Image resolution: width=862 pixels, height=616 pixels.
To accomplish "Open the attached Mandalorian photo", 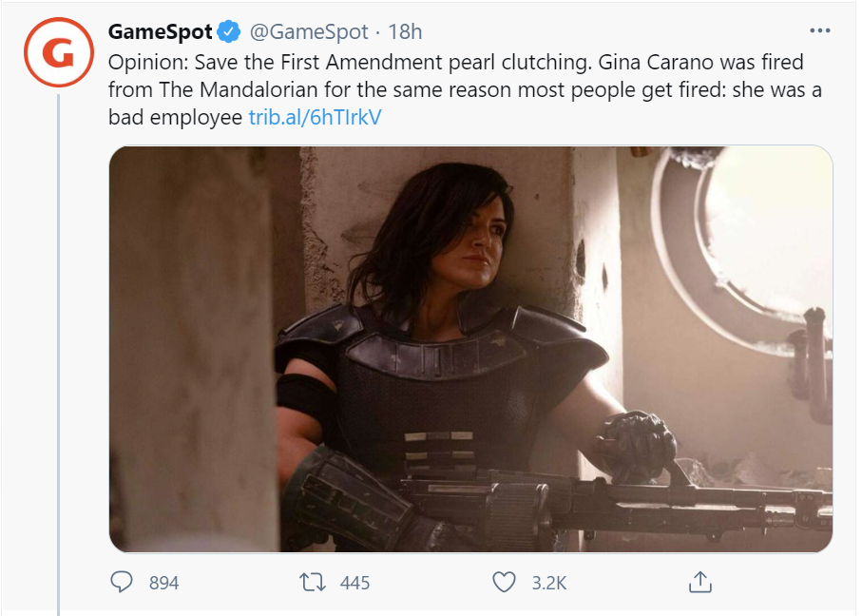I will (x=470, y=349).
